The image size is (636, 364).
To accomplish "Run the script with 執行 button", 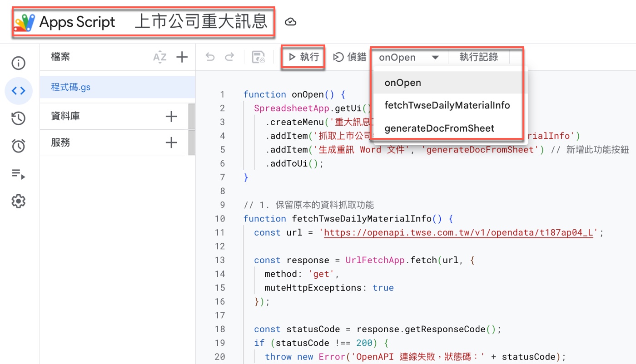I will (303, 57).
